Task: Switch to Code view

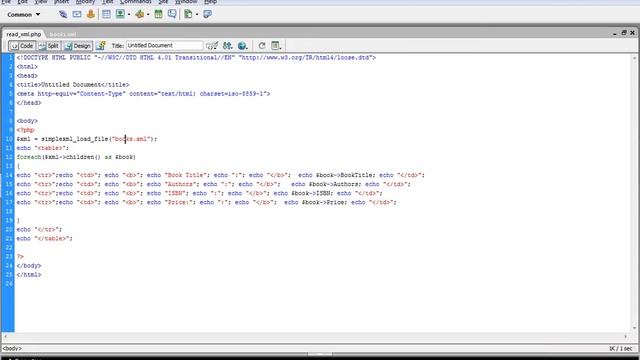Action: [x=22, y=46]
